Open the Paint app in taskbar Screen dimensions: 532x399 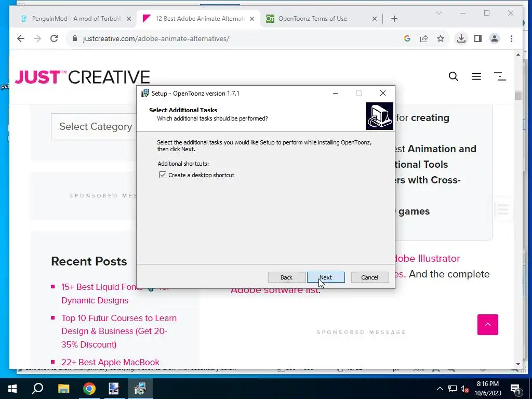click(x=114, y=389)
